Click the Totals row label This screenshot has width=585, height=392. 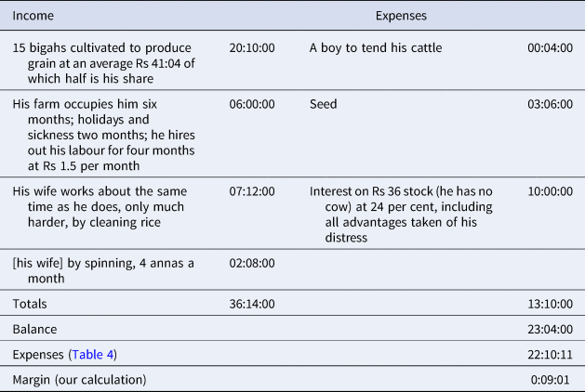tap(30, 304)
